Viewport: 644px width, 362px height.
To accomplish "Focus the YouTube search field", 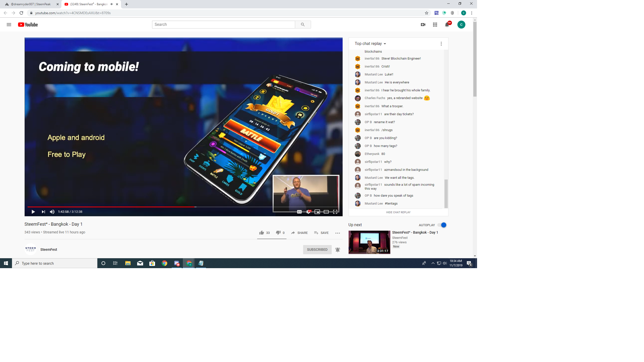I will tap(223, 25).
